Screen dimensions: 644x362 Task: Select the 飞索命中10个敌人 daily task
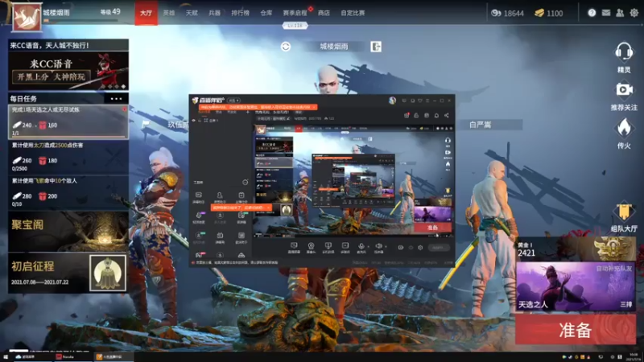pyautogui.click(x=68, y=193)
